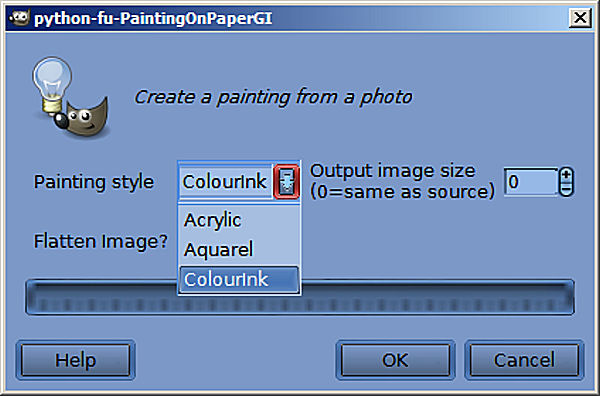
Task: Pick the highlighted ColourInk list entry
Action: [x=239, y=279]
